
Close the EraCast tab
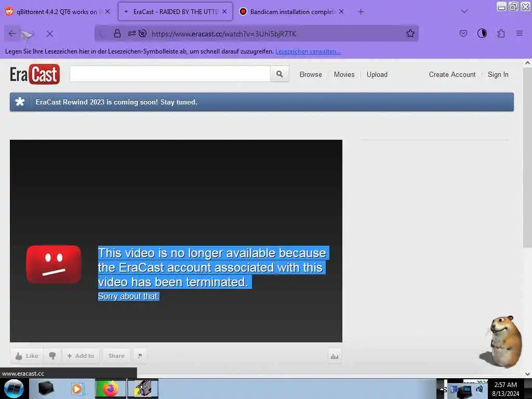[224, 11]
